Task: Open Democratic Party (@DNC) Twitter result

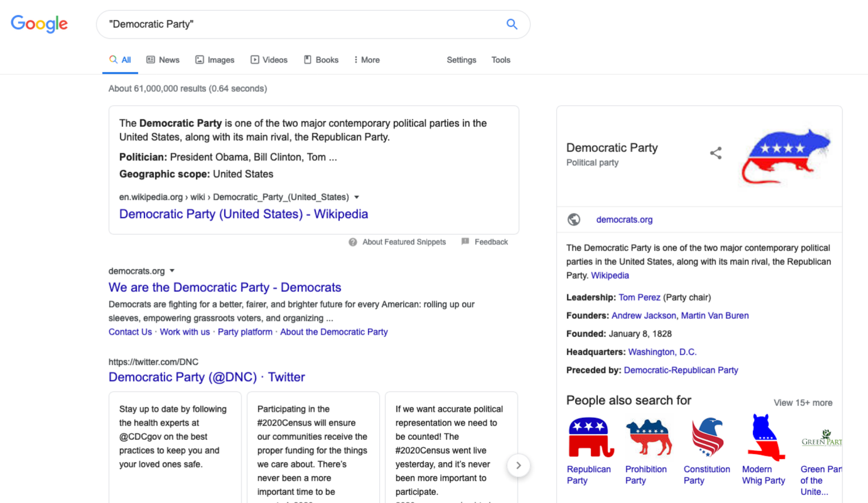Action: point(207,377)
